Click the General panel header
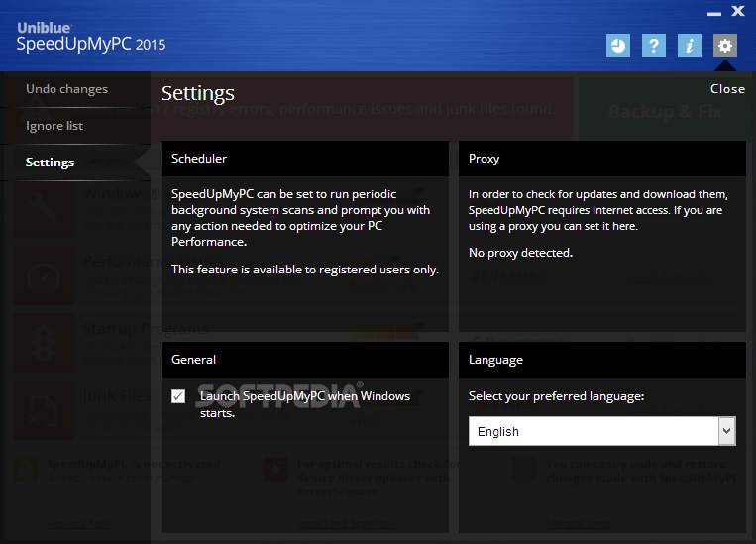The width and height of the screenshot is (756, 544). 305,360
